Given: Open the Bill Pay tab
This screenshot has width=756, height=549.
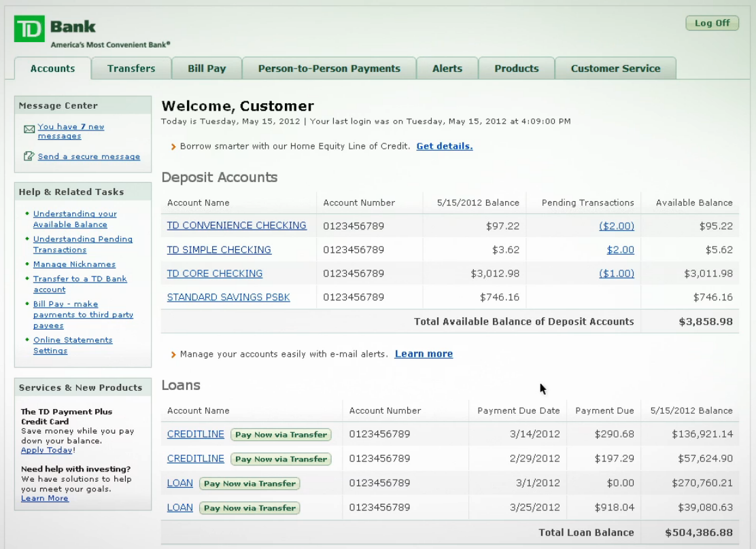Looking at the screenshot, I should [207, 69].
